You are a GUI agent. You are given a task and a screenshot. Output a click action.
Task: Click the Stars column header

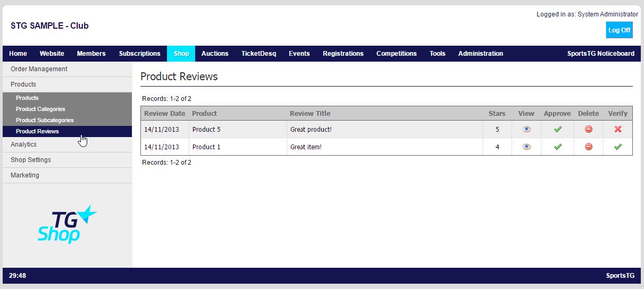[x=497, y=114]
